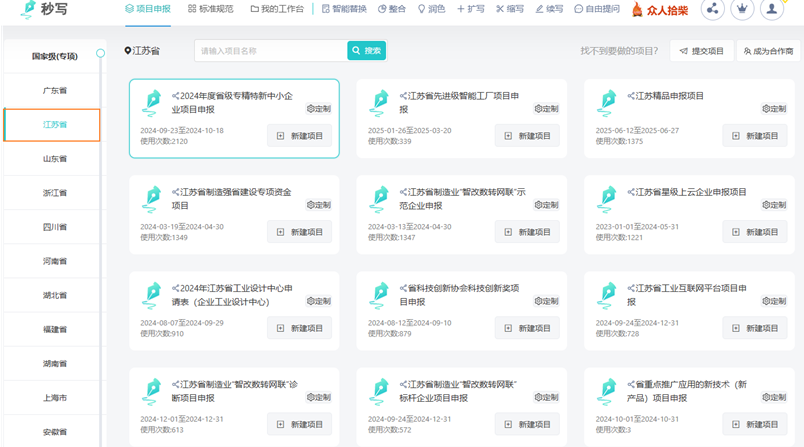
Task: Select the 缩写 tool
Action: 510,9
